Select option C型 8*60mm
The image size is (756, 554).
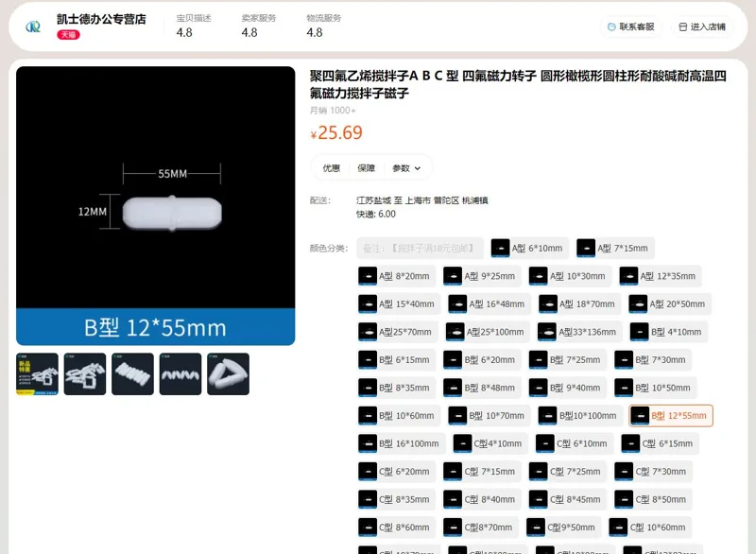[x=396, y=528]
